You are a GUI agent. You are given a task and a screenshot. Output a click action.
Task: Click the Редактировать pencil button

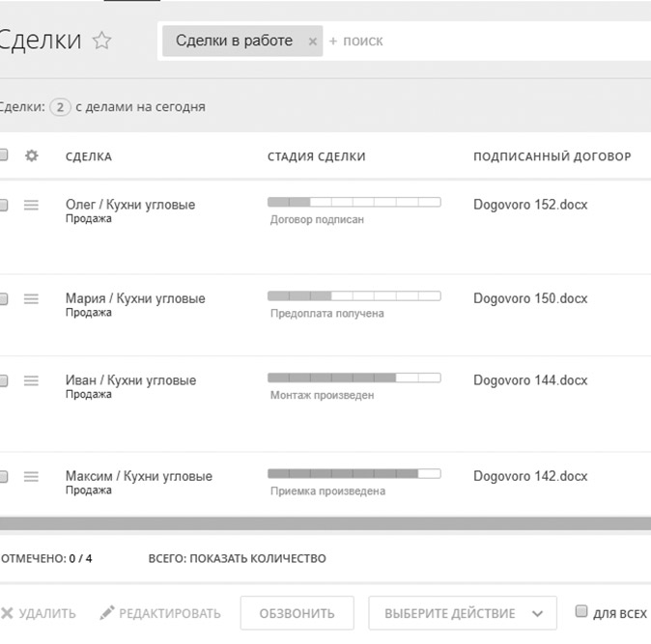pyautogui.click(x=160, y=613)
